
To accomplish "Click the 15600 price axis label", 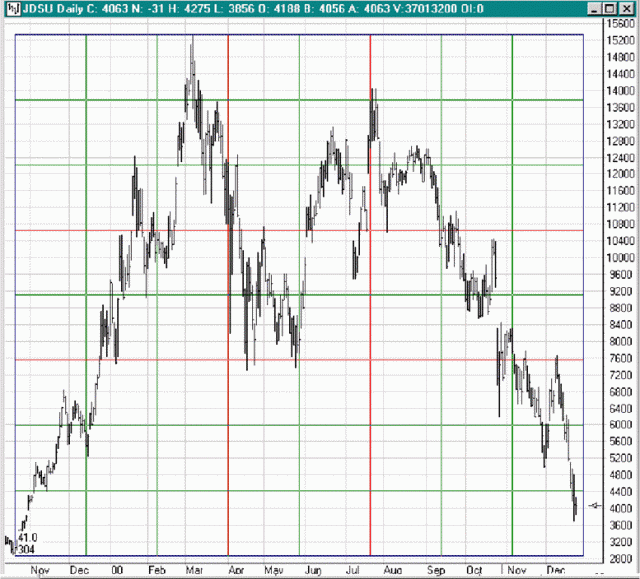I will [x=618, y=23].
